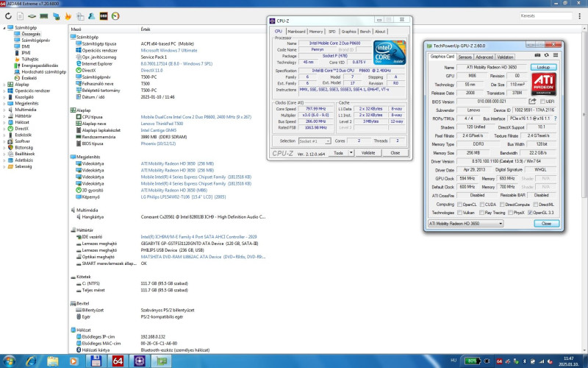Select the Túlhajtás tree item

coord(29,60)
